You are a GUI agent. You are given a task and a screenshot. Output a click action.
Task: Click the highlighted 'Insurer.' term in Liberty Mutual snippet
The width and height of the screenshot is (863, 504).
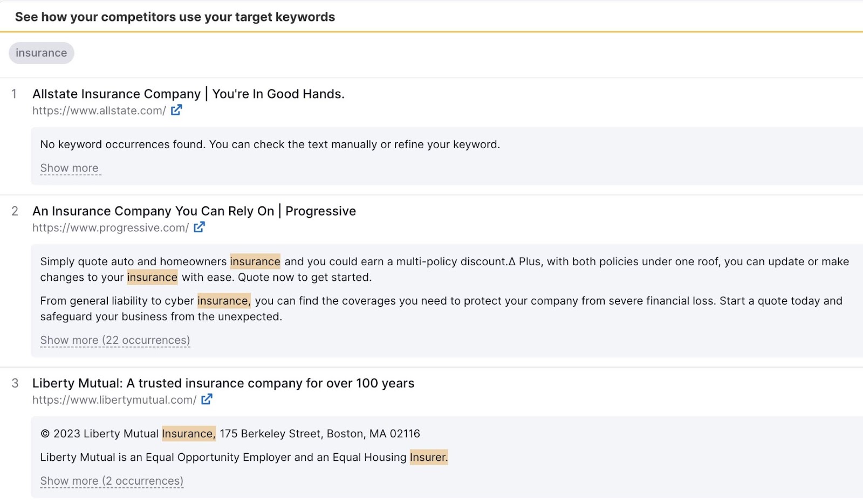(x=429, y=457)
